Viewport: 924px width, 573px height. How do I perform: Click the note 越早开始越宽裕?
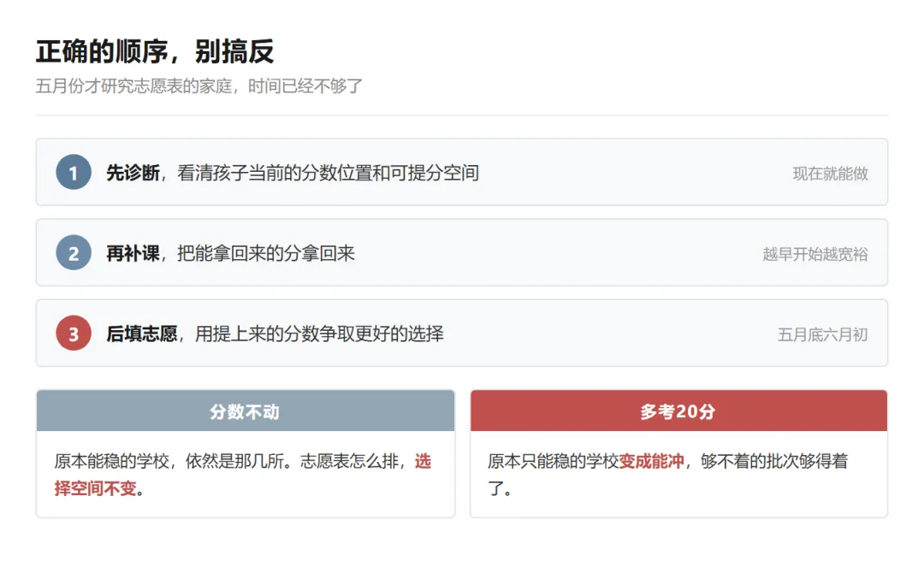point(815,254)
